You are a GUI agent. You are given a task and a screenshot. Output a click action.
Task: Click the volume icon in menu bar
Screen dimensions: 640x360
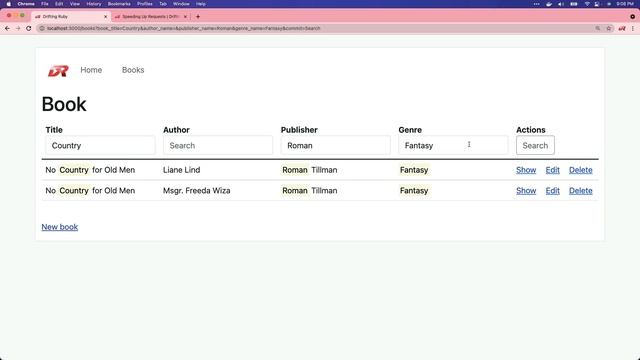point(561,4)
